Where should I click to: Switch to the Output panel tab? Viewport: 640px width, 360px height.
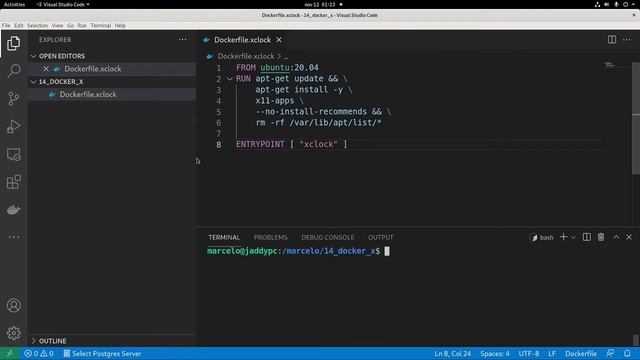pos(381,237)
